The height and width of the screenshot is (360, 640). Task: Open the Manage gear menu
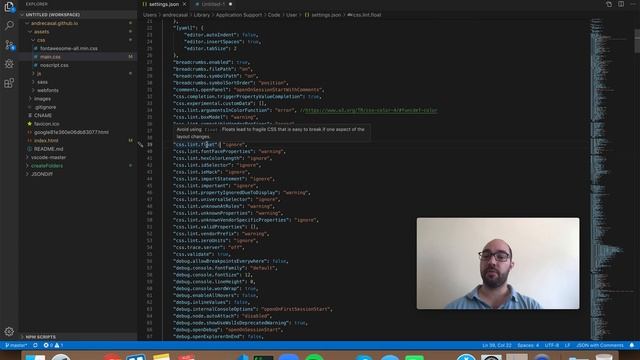[9, 331]
